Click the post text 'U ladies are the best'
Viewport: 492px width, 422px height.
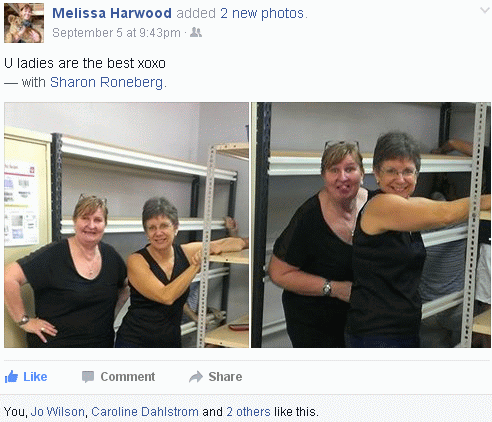coord(69,63)
